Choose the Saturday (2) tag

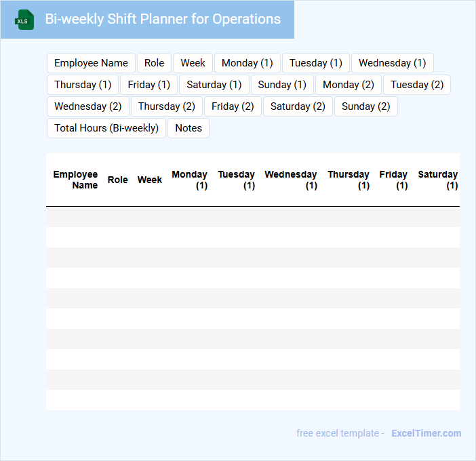[298, 106]
